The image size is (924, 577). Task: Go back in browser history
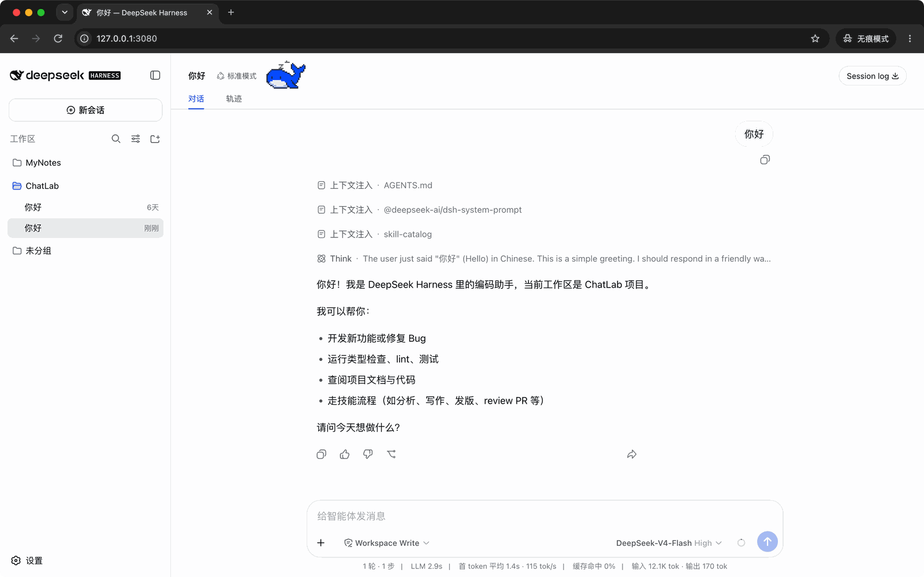click(14, 39)
